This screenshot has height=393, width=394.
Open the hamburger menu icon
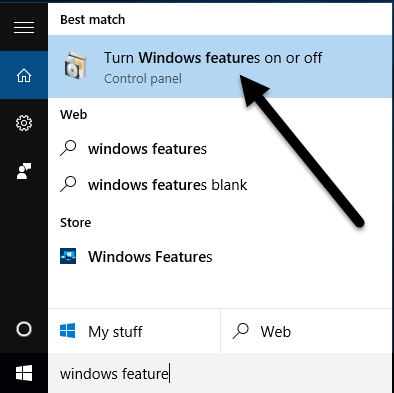point(24,27)
